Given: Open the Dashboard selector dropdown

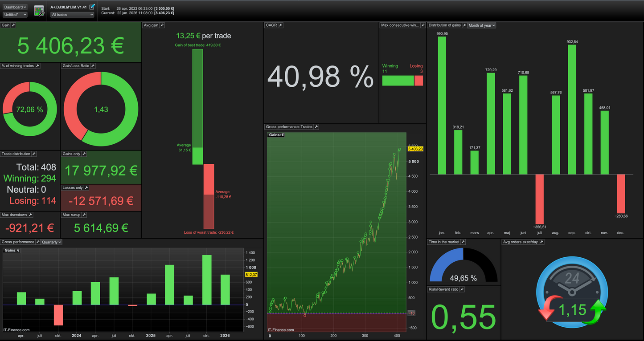Looking at the screenshot, I should point(15,7).
